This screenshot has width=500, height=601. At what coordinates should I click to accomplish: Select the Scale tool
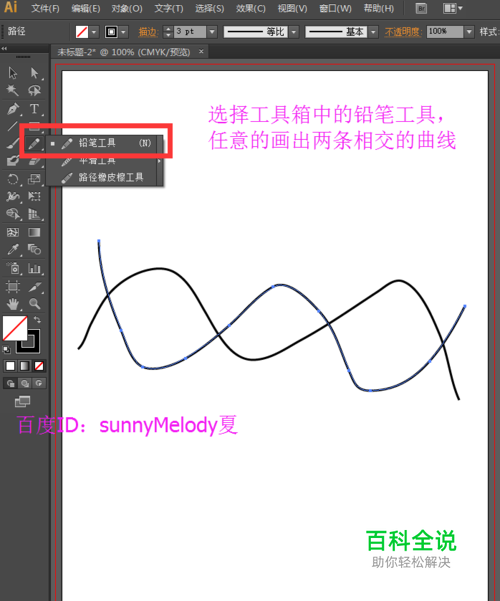coord(34,179)
